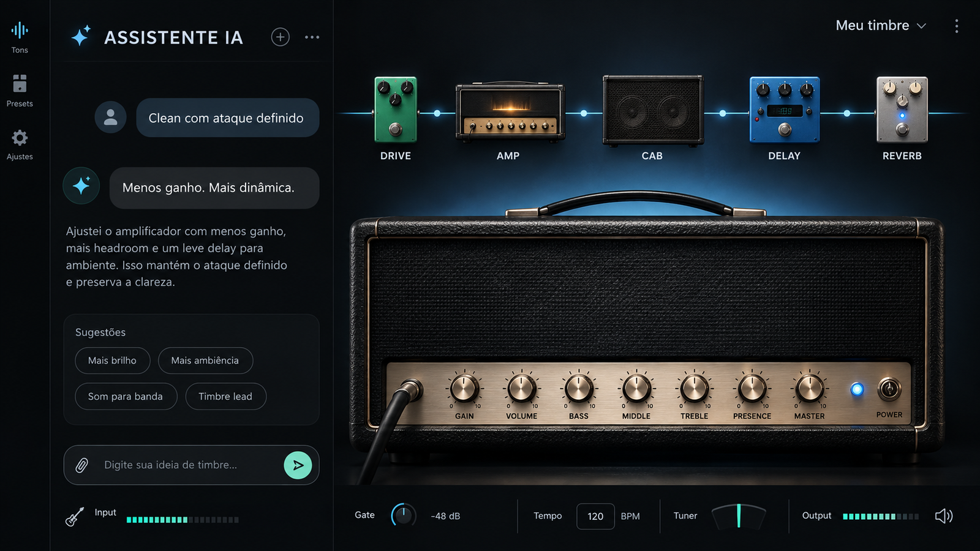980x551 pixels.
Task: Click the Gate threshold knob
Action: point(403,515)
